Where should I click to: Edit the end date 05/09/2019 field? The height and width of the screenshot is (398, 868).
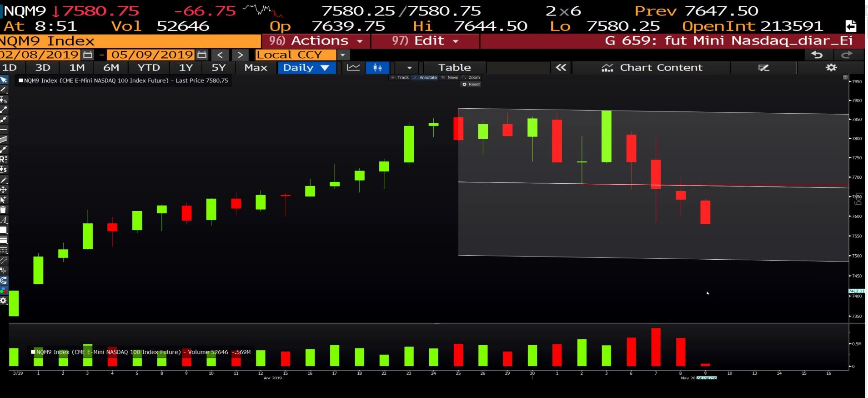pos(152,55)
